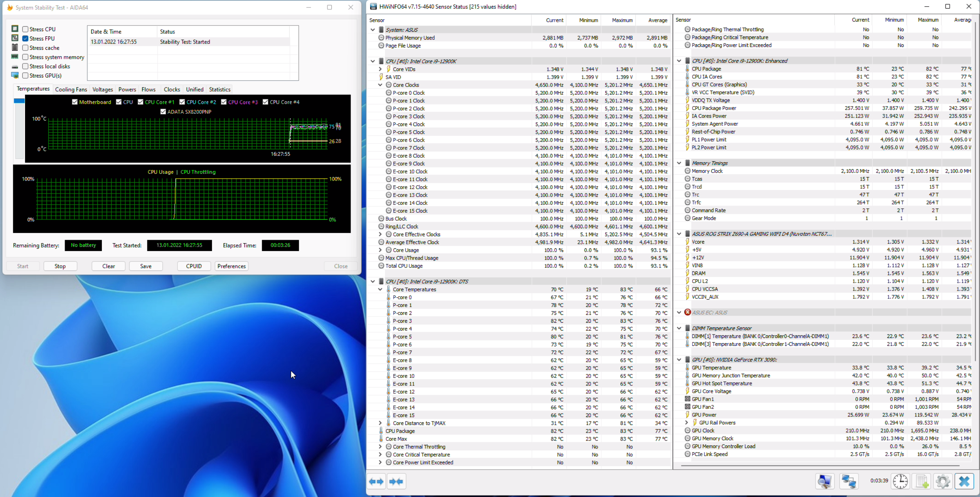Click the monitor with magnifier icon

click(x=825, y=481)
